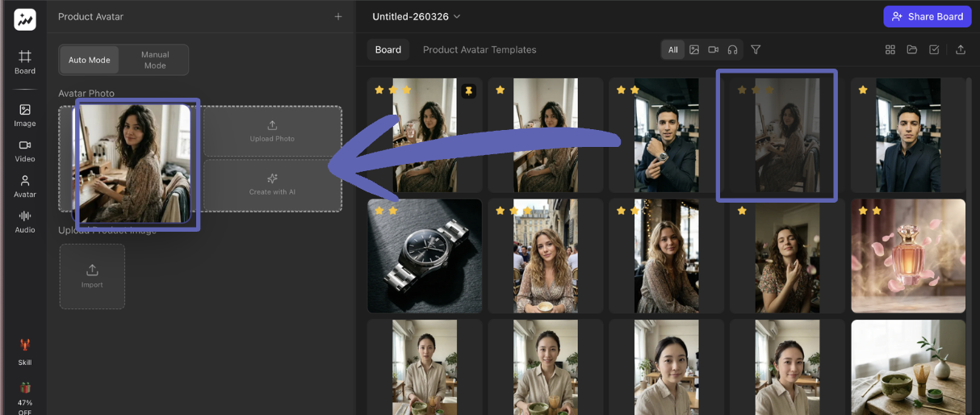Open the Image tool in sidebar

[x=25, y=115]
